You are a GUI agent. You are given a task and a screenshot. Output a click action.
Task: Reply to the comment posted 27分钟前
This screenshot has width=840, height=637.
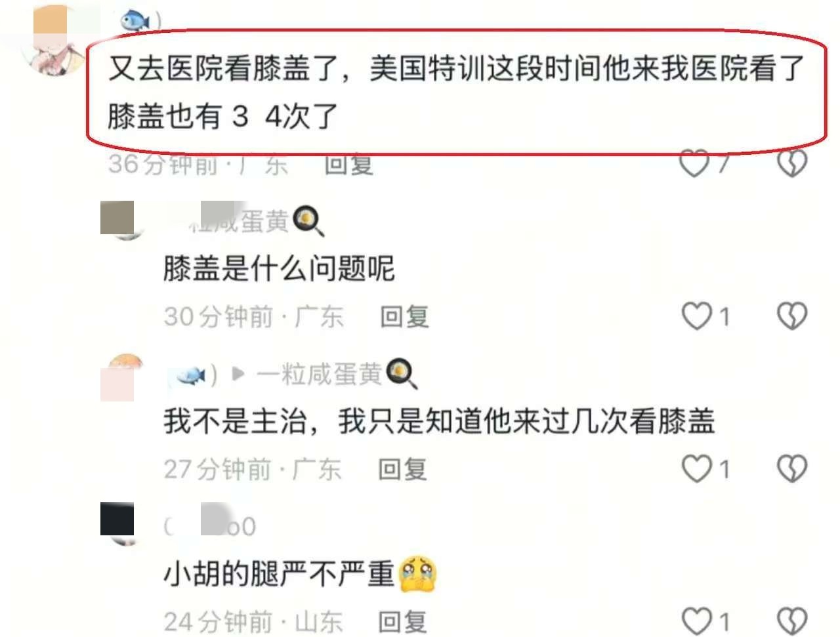pyautogui.click(x=402, y=470)
